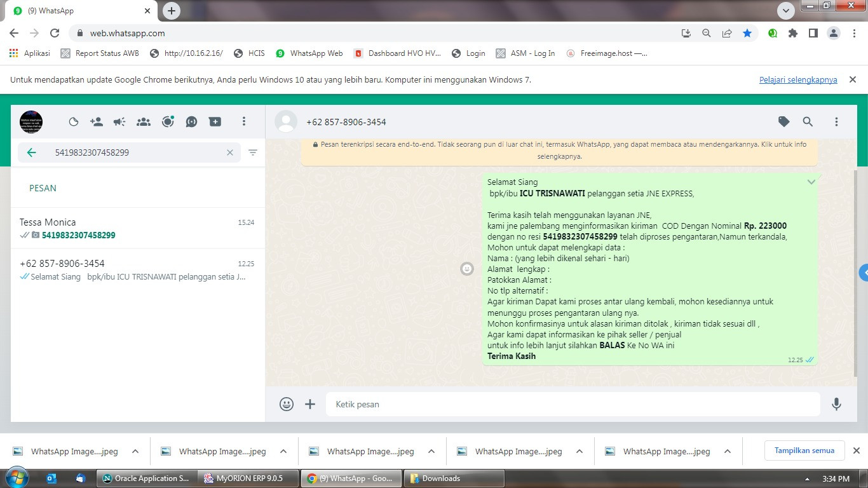
Task: Open a new tab
Action: coord(172,11)
